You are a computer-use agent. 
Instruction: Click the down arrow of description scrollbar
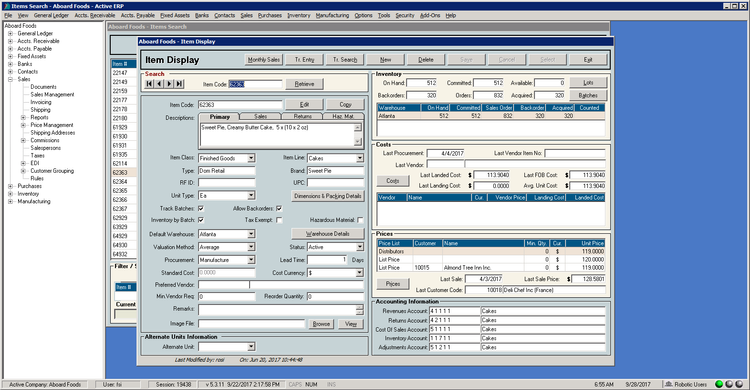[357, 141]
